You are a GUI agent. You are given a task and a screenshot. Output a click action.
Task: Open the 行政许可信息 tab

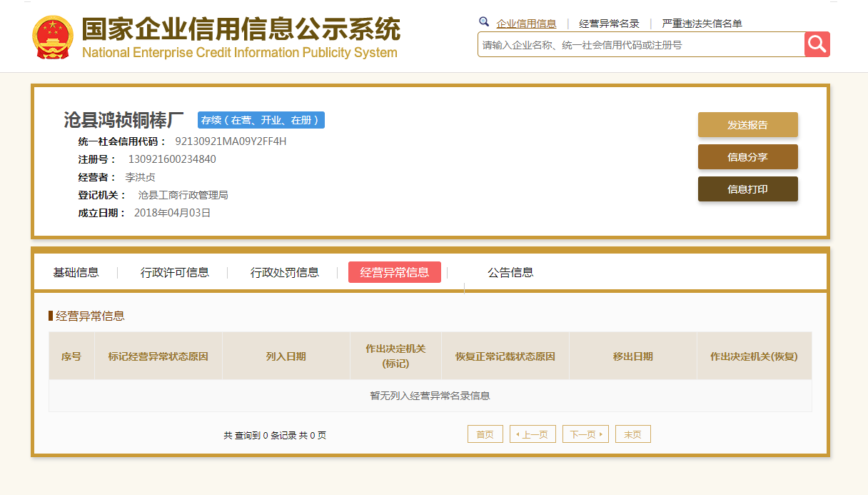[175, 272]
